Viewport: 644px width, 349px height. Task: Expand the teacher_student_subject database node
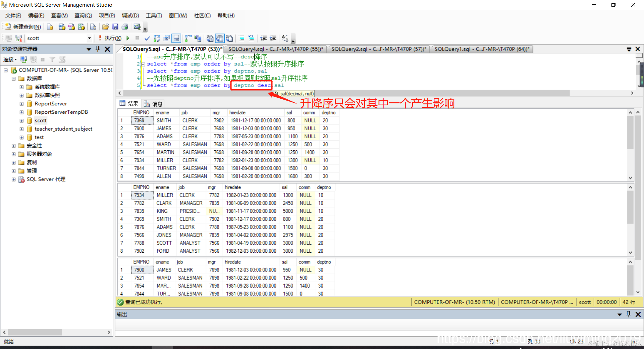pyautogui.click(x=22, y=129)
